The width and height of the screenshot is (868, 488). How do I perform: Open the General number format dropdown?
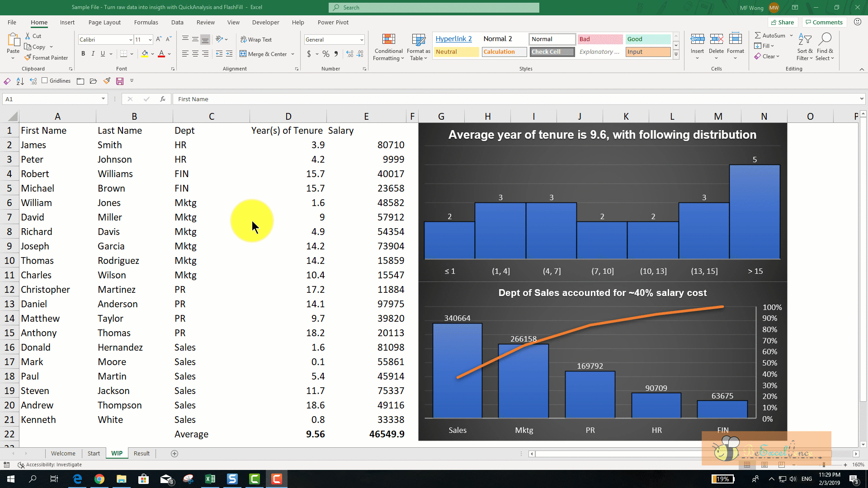click(362, 40)
